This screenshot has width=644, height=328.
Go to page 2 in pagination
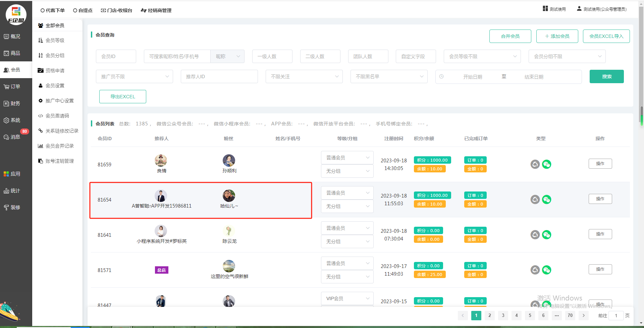[x=489, y=315]
